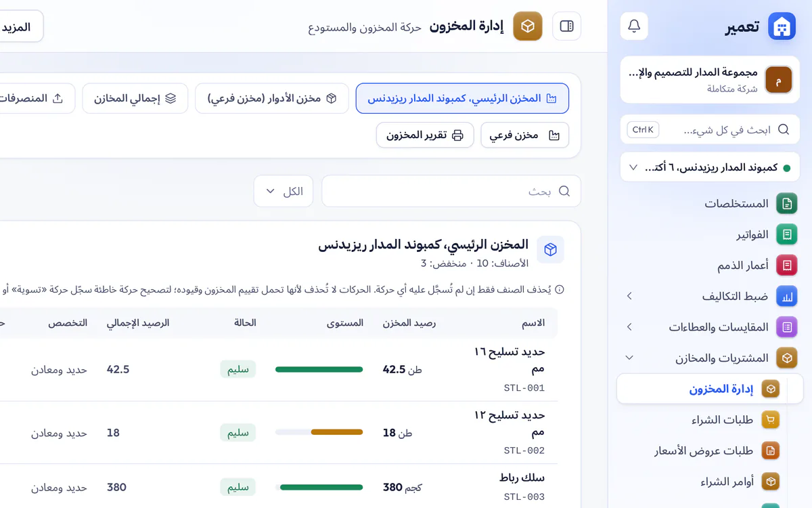This screenshot has width=812, height=508.
Task: Click the cube icon beside warehouse card title
Action: coord(550,250)
